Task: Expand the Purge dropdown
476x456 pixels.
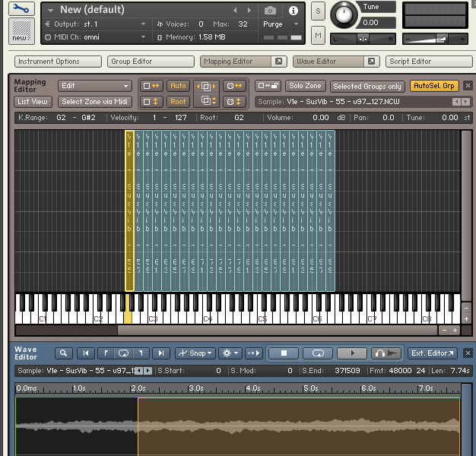Action: [278, 24]
